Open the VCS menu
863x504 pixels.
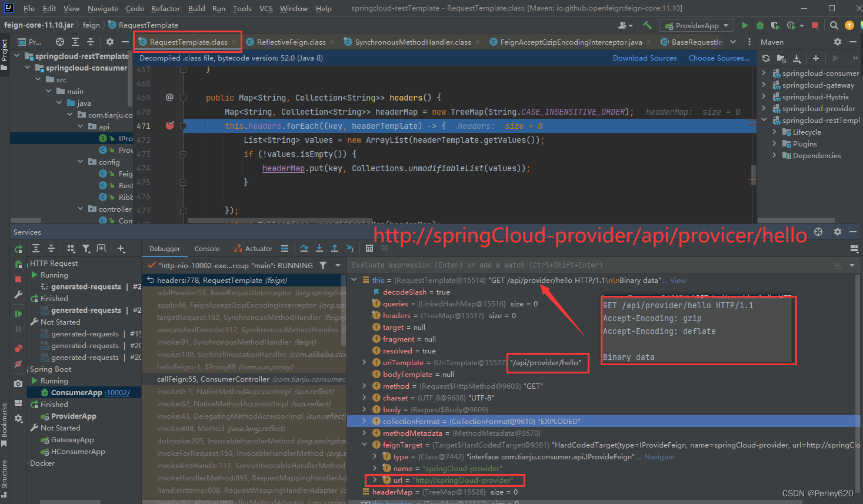click(x=266, y=8)
